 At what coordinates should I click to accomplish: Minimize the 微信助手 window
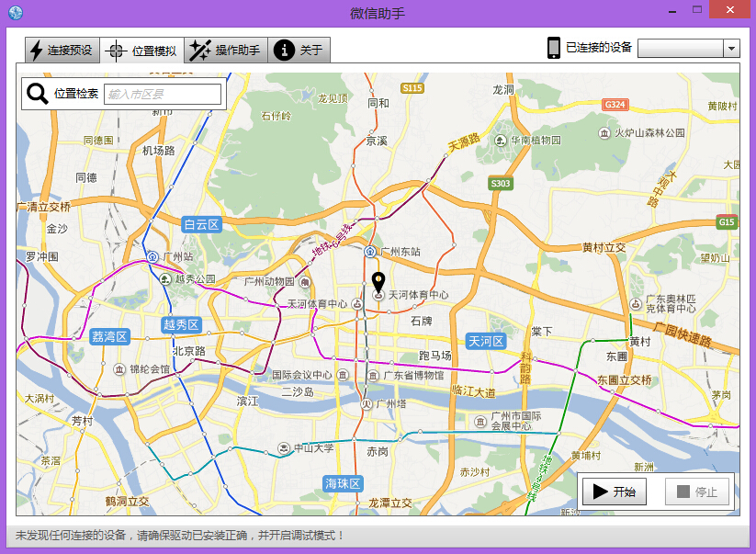coord(672,11)
